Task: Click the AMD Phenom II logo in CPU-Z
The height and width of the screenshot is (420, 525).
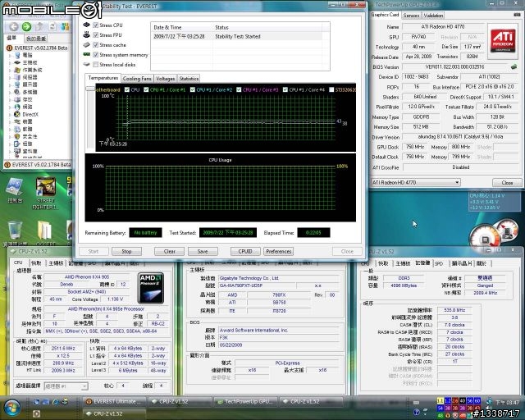Action: 151,288
